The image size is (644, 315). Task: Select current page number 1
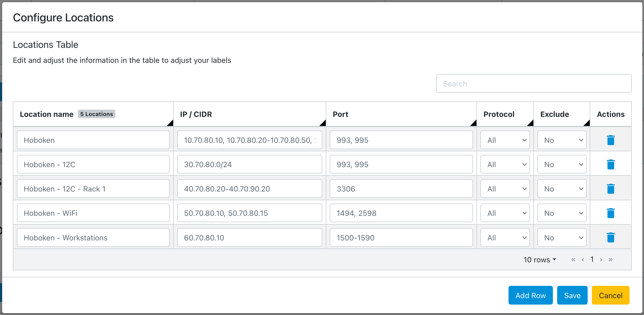(592, 259)
